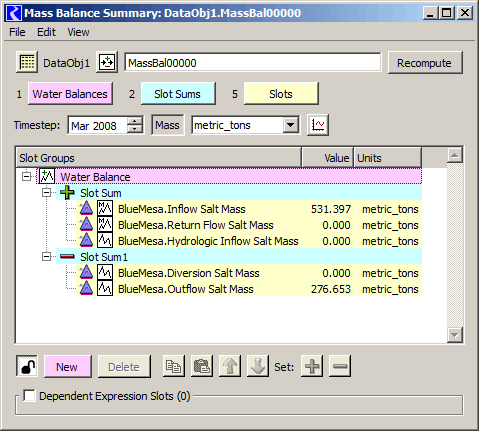Click the copy icon in bottom toolbar

[x=174, y=366]
